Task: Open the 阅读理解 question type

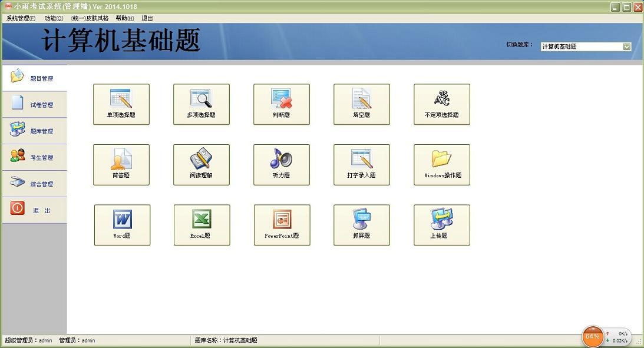Action: click(202, 164)
